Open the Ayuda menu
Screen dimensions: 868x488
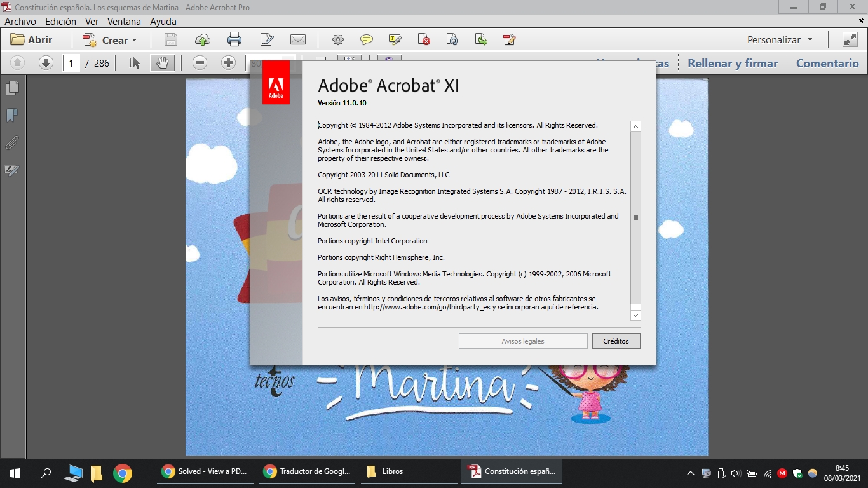pos(163,21)
